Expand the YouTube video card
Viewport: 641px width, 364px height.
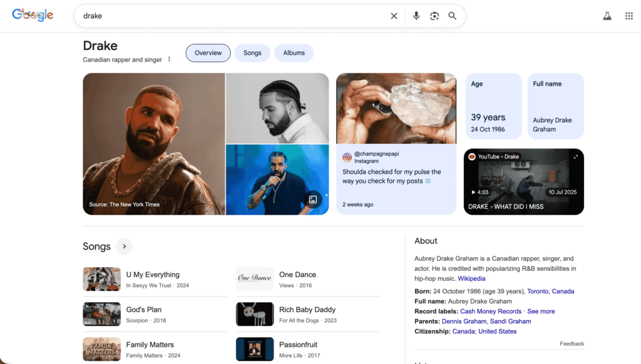[575, 157]
